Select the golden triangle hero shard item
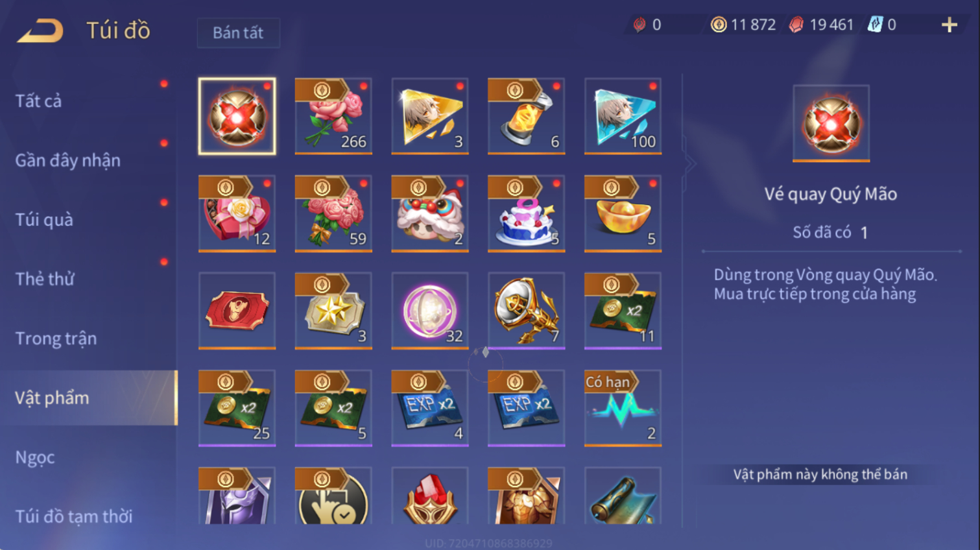 coord(430,116)
